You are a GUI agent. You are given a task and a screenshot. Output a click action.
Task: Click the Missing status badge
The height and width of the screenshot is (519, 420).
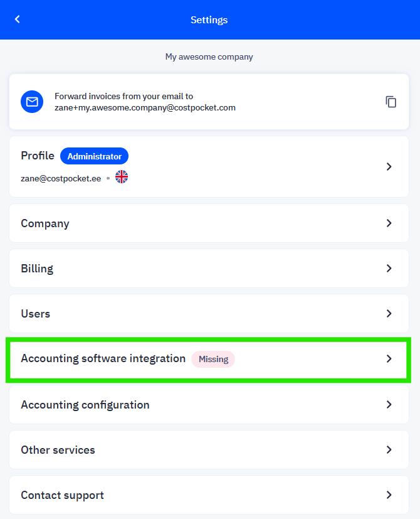click(x=213, y=359)
